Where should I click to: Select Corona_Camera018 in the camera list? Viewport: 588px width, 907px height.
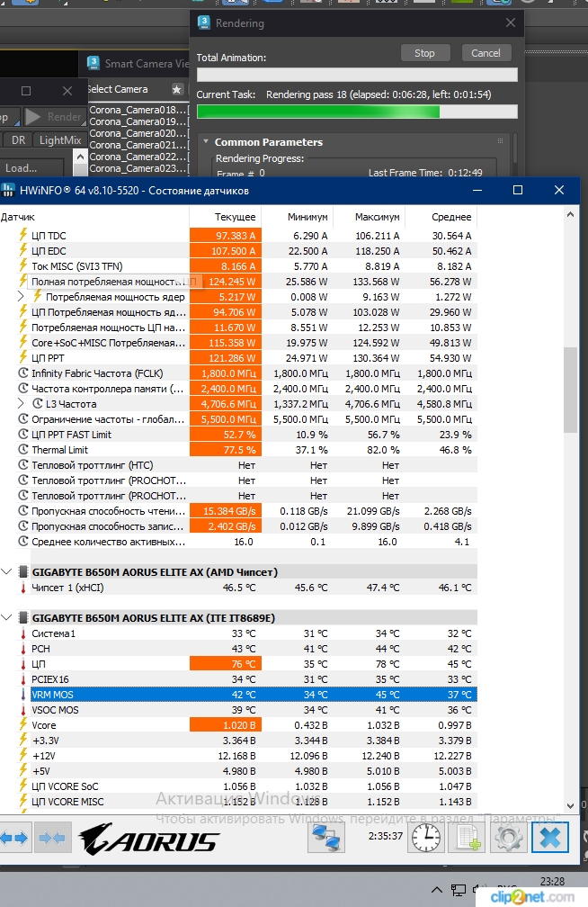tap(138, 110)
